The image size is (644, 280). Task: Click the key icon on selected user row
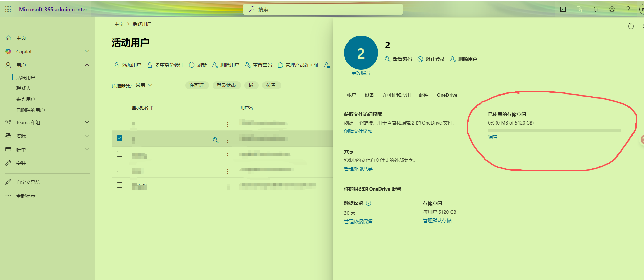216,140
